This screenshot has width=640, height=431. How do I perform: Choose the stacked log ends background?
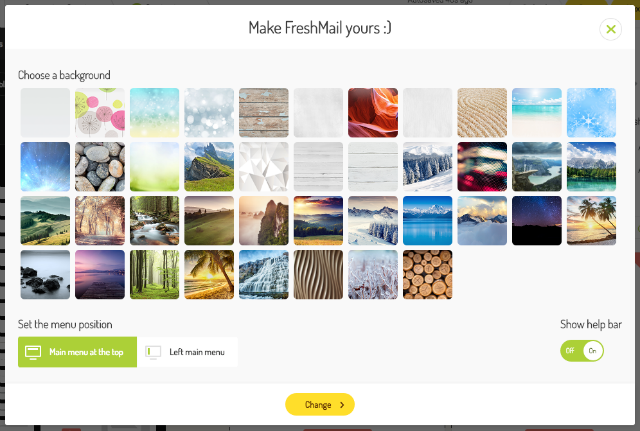click(x=428, y=275)
